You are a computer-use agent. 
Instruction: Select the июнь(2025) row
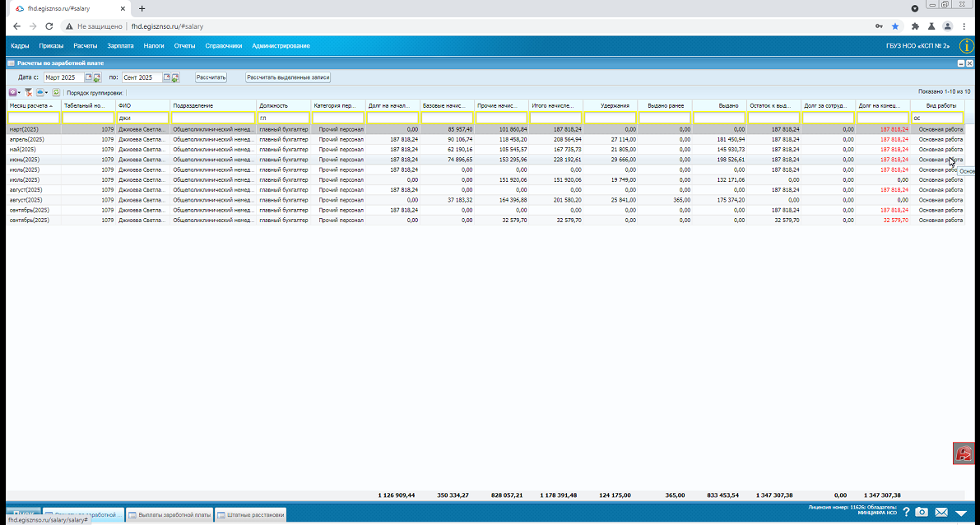pos(485,160)
